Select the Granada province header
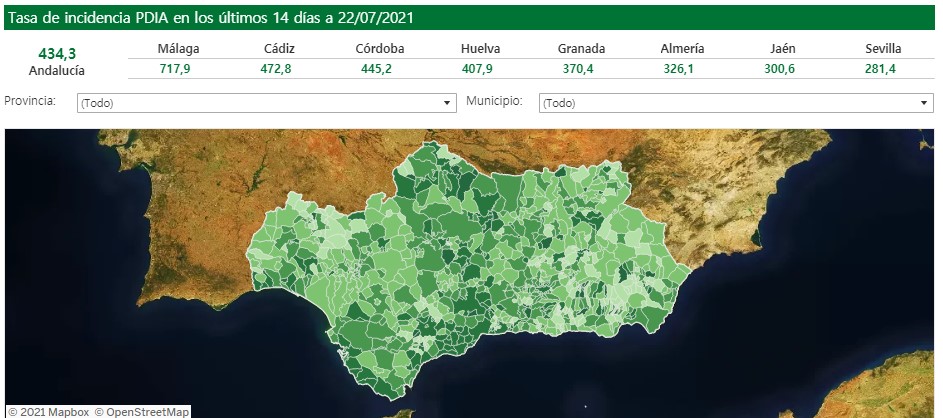The image size is (943, 418). point(581,49)
